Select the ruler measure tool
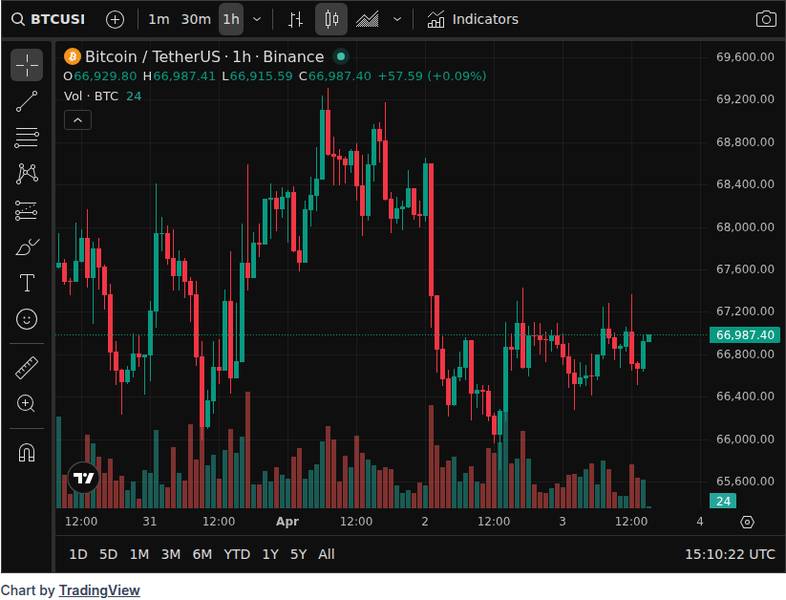The image size is (786, 600). tap(27, 367)
